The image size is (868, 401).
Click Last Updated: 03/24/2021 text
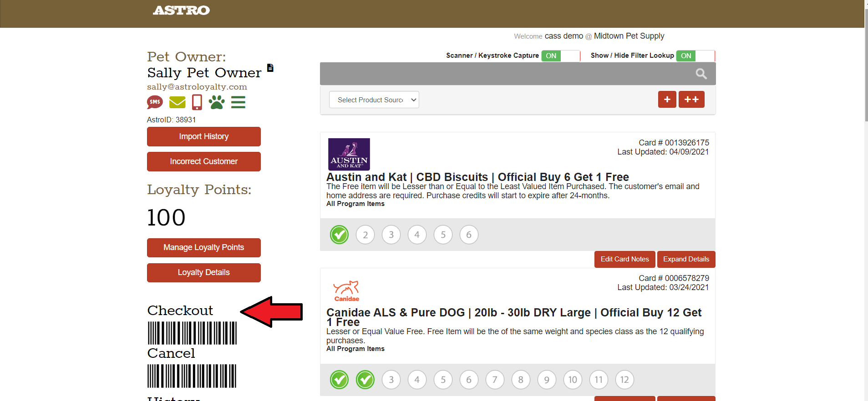click(x=663, y=287)
